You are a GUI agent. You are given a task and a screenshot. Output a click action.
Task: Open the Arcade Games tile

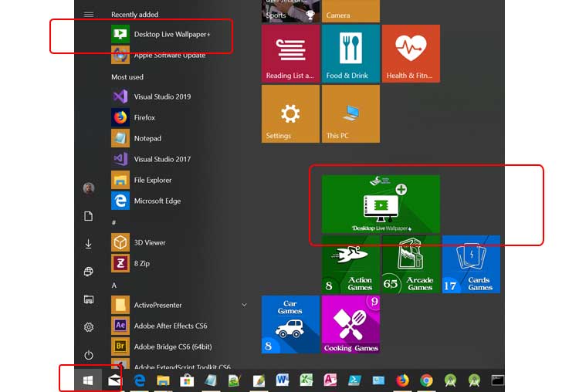coord(411,264)
